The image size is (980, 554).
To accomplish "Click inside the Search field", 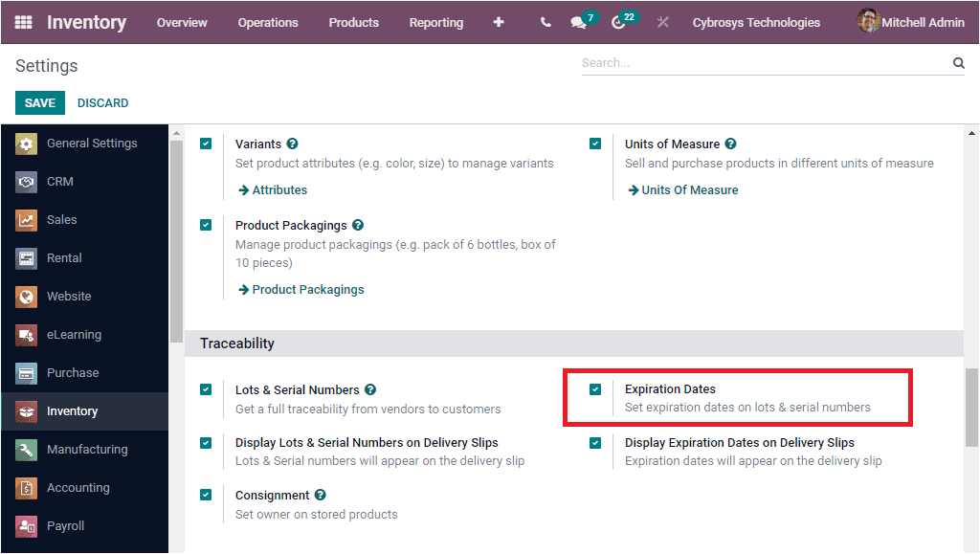I will pyautogui.click(x=756, y=62).
